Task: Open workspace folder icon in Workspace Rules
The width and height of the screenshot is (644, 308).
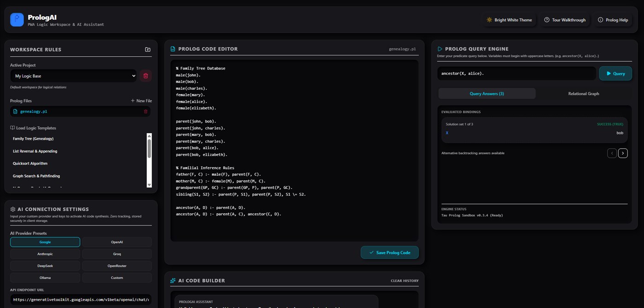Action: 148,50
